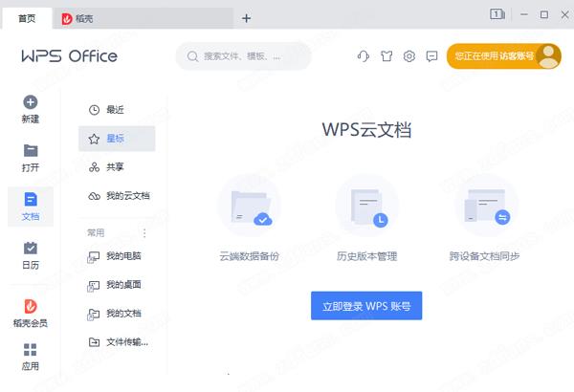The height and width of the screenshot is (392, 574).
Task: Click the WPS云文档 heading text
Action: 366,130
